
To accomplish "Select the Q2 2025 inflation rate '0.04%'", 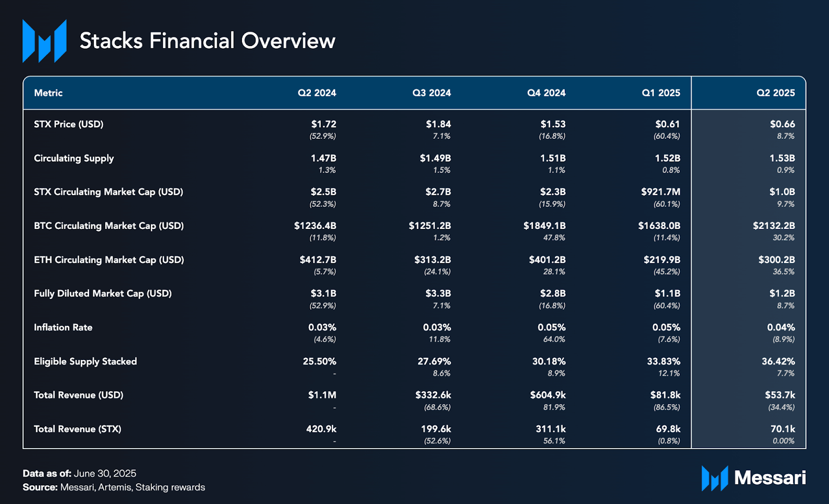I will [x=781, y=327].
